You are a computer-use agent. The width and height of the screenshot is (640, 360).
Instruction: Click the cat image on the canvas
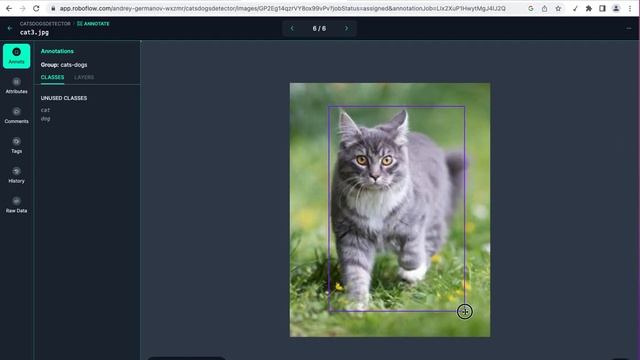tap(390, 210)
